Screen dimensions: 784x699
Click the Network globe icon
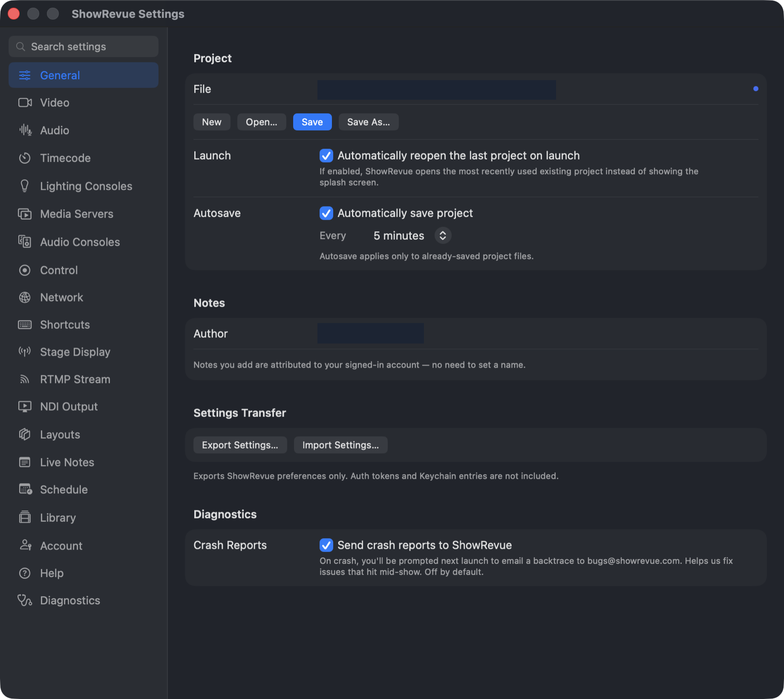click(x=25, y=297)
